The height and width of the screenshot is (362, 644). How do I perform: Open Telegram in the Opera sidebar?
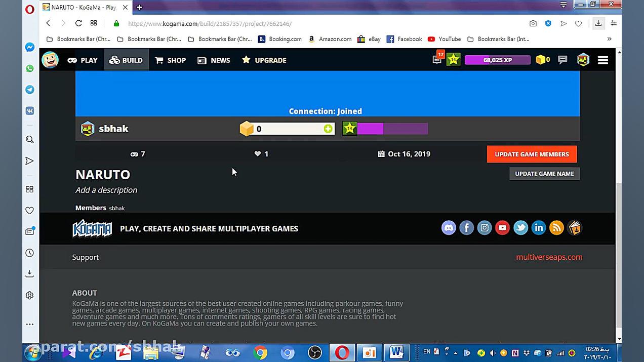[30, 90]
